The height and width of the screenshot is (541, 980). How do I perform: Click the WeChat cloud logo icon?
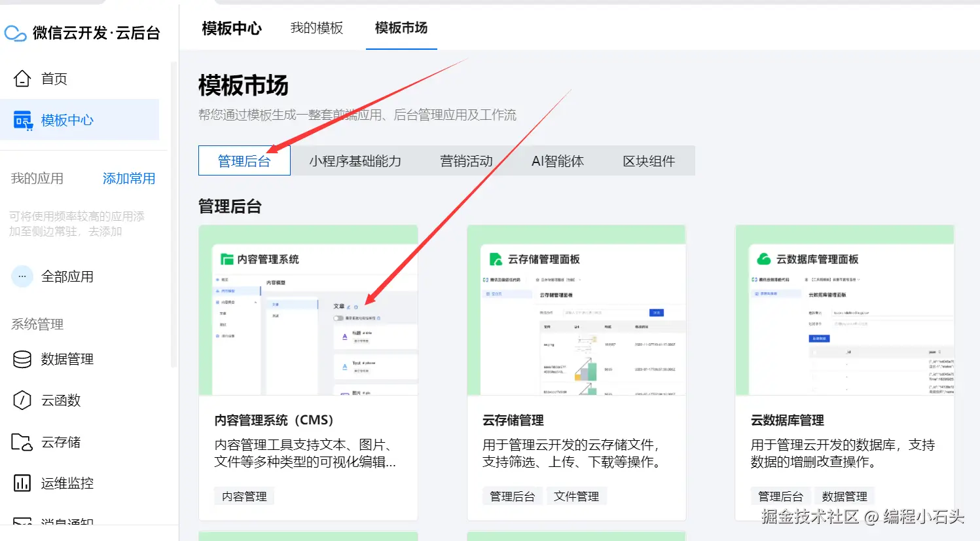(x=16, y=33)
